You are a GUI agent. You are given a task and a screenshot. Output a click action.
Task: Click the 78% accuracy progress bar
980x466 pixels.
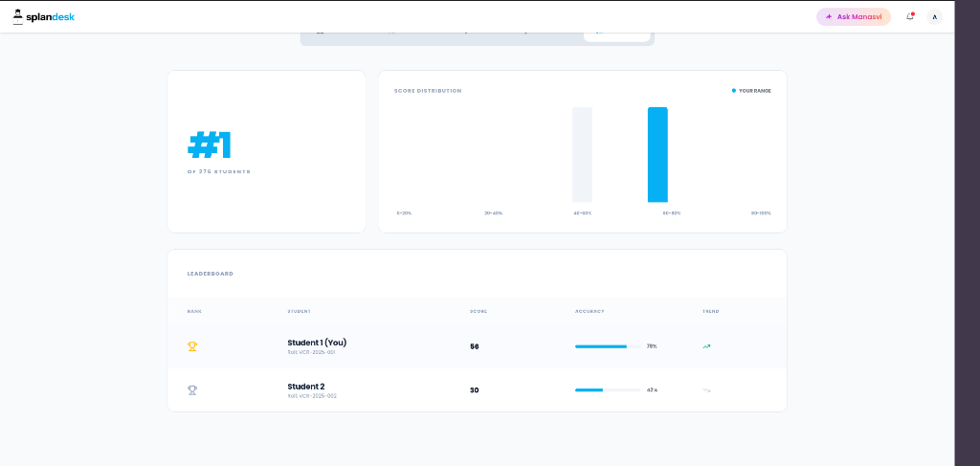coord(608,346)
